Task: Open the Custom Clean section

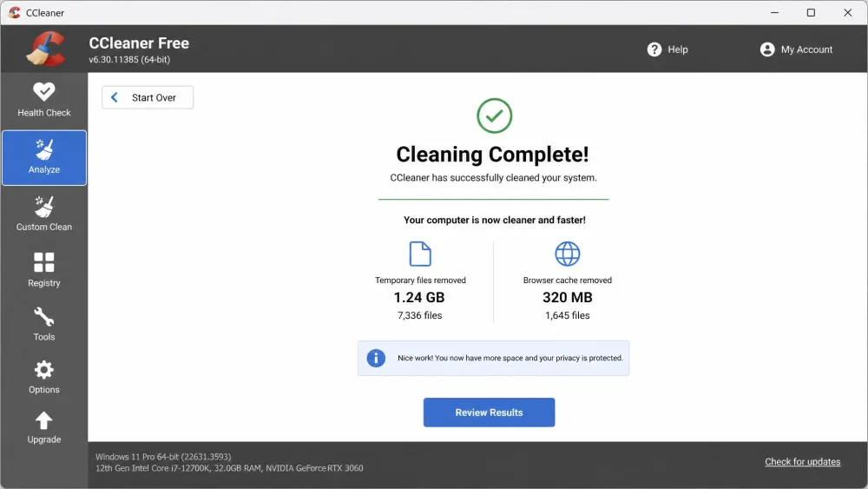Action: [x=43, y=214]
